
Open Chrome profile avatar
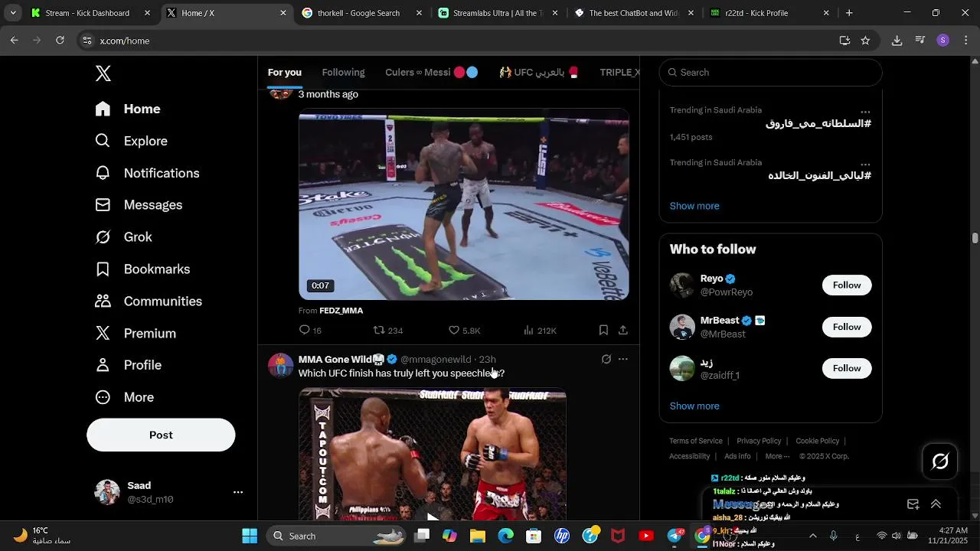(943, 41)
